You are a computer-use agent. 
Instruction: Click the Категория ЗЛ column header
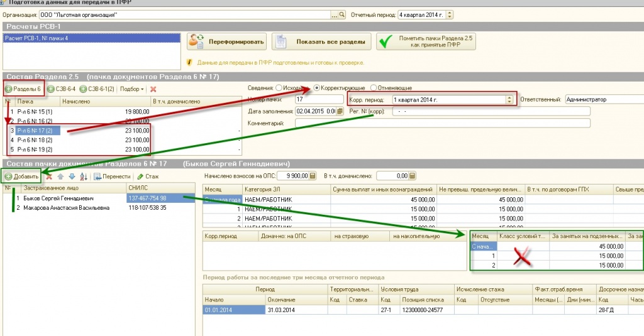click(x=286, y=189)
